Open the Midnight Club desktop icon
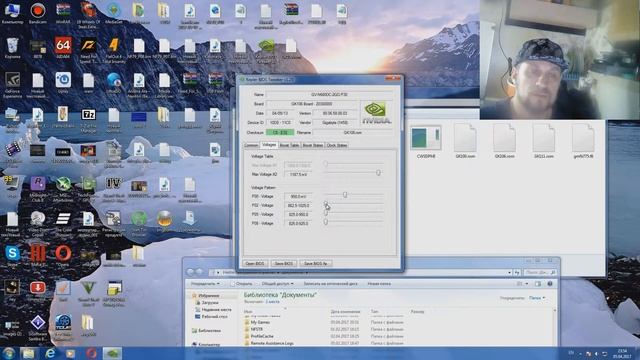 tap(38, 189)
